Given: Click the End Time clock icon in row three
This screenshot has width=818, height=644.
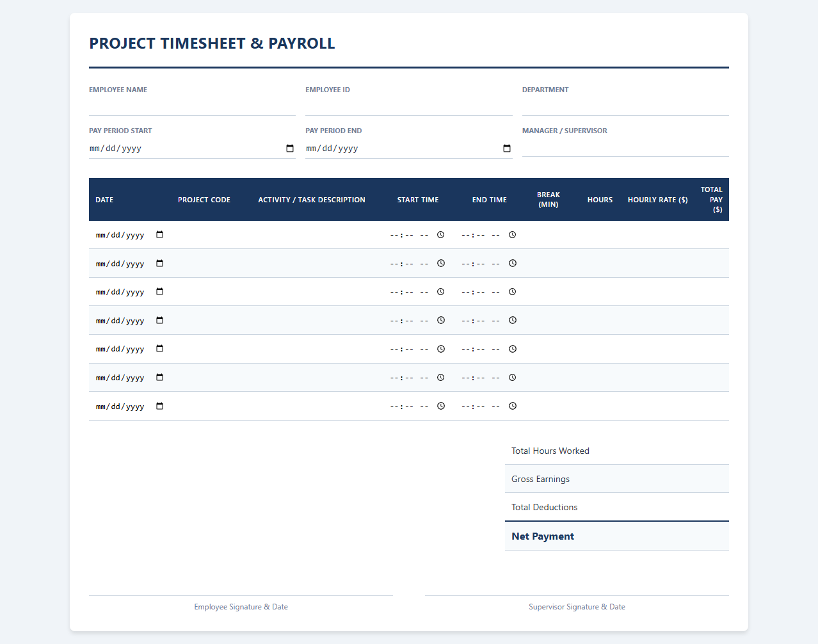Looking at the screenshot, I should pyautogui.click(x=513, y=292).
